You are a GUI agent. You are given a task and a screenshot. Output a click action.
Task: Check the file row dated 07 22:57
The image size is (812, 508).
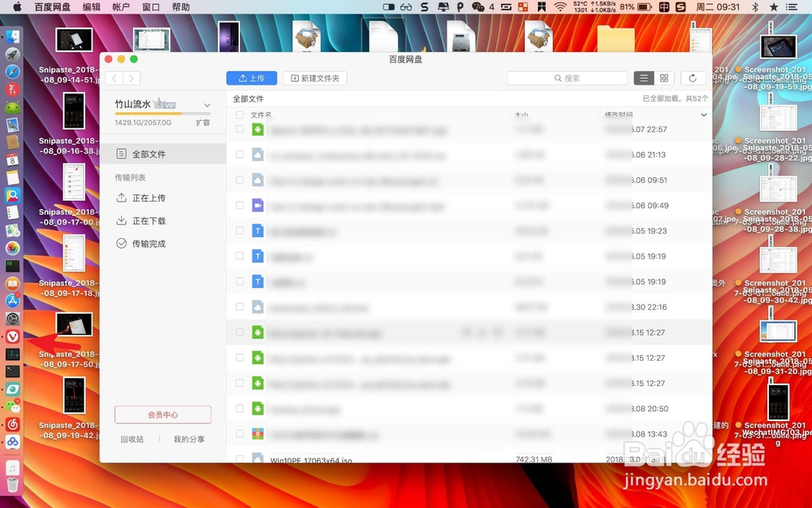tap(240, 128)
